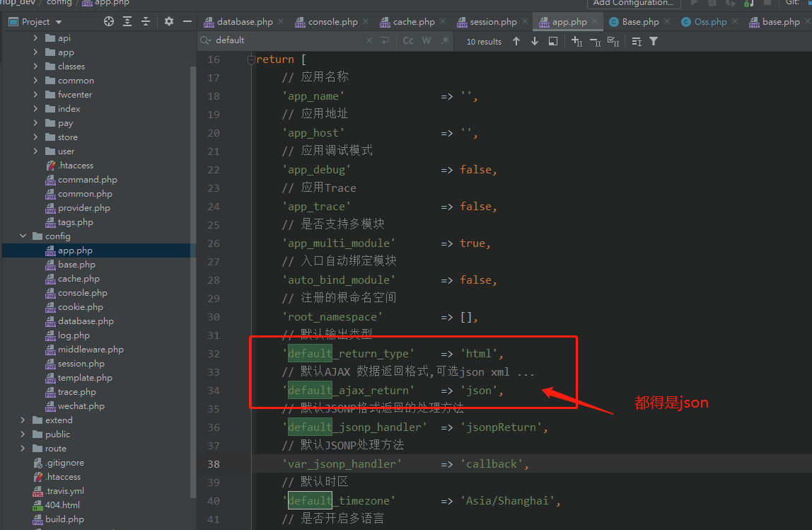Screen dimensions: 812x530
Task: Jump to next search occurrence
Action: [x=534, y=41]
